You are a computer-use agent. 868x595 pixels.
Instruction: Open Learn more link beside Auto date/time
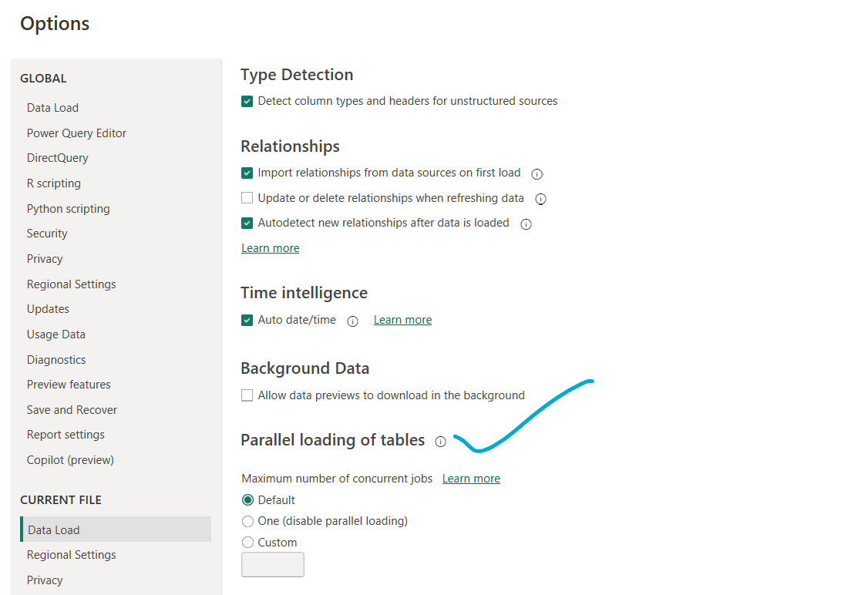402,320
